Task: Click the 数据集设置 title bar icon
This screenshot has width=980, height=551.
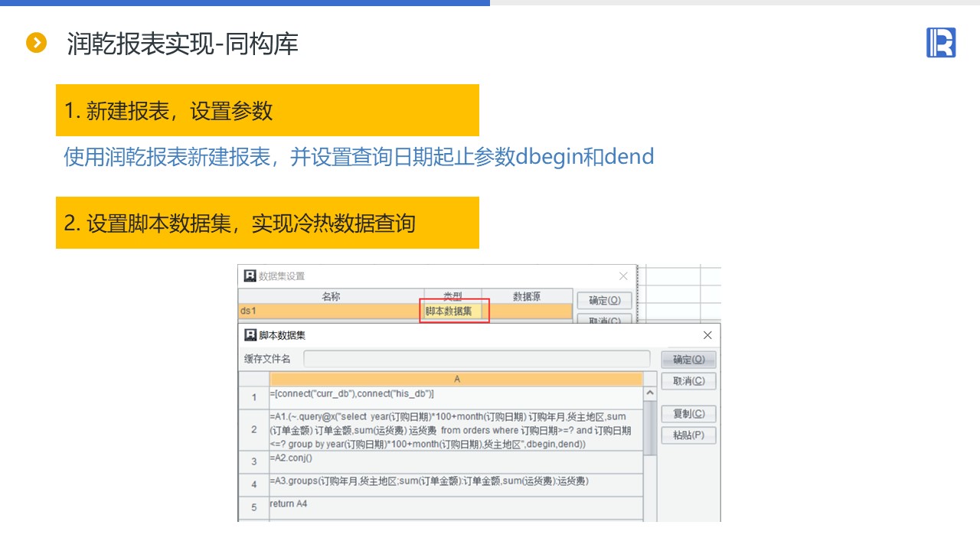Action: tap(250, 275)
